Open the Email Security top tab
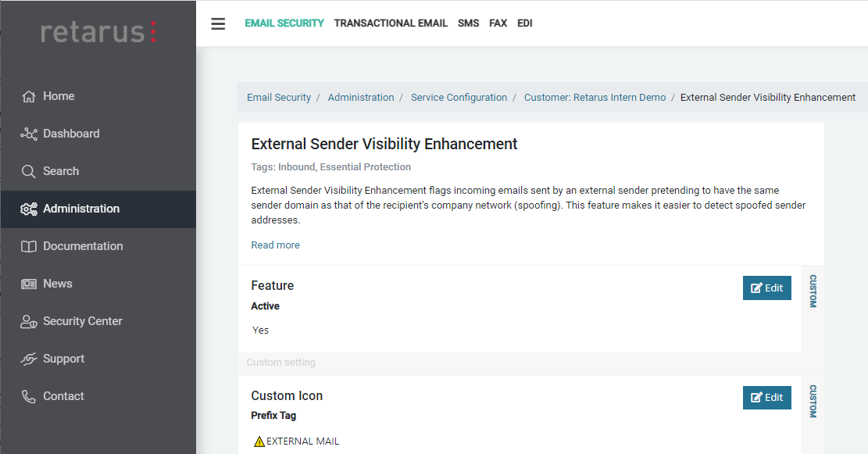Screen dimensions: 868x454 [x=284, y=23]
